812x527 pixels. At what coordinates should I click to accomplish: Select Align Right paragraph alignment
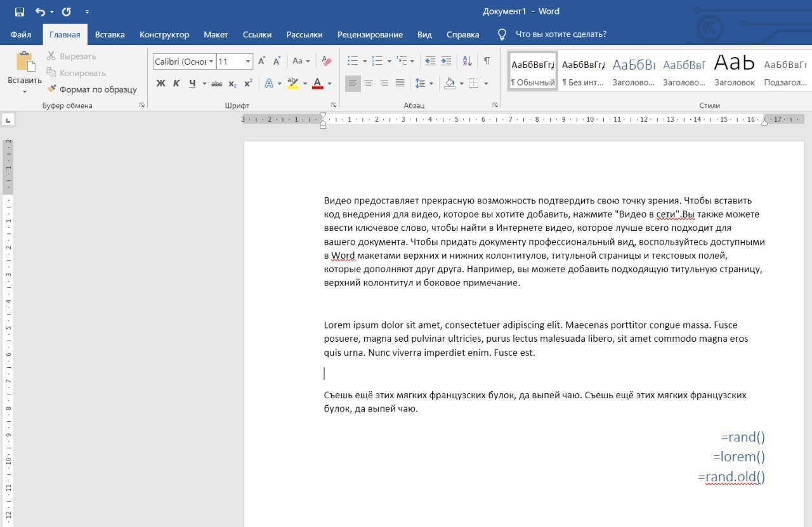tap(384, 83)
